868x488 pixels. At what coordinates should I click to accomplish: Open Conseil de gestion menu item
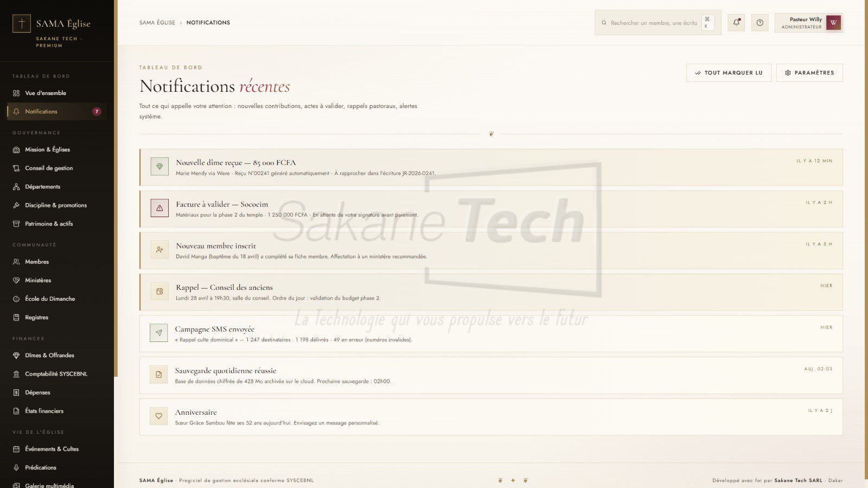pos(57,168)
